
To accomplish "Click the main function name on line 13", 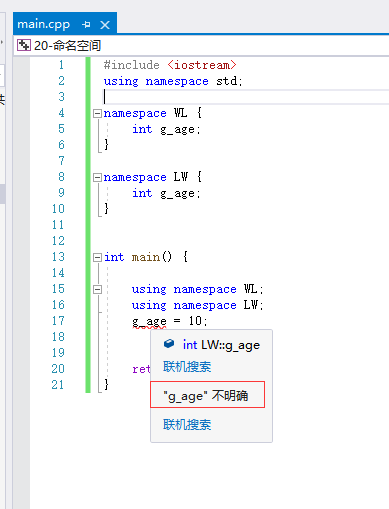I will click(146, 257).
